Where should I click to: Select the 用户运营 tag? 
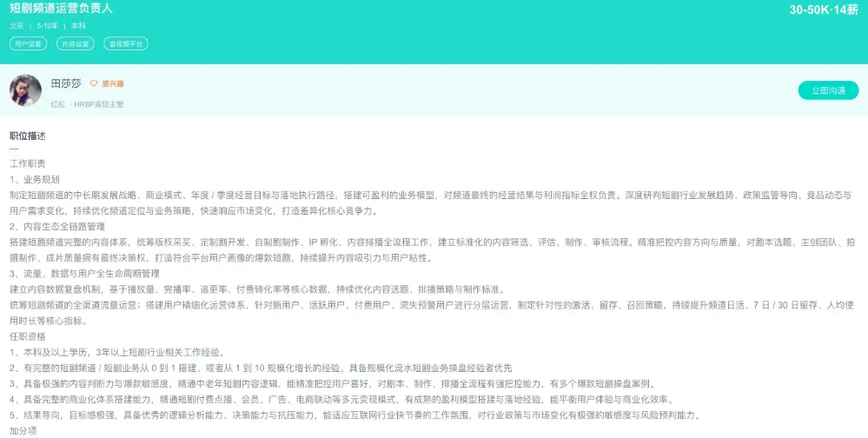(28, 43)
